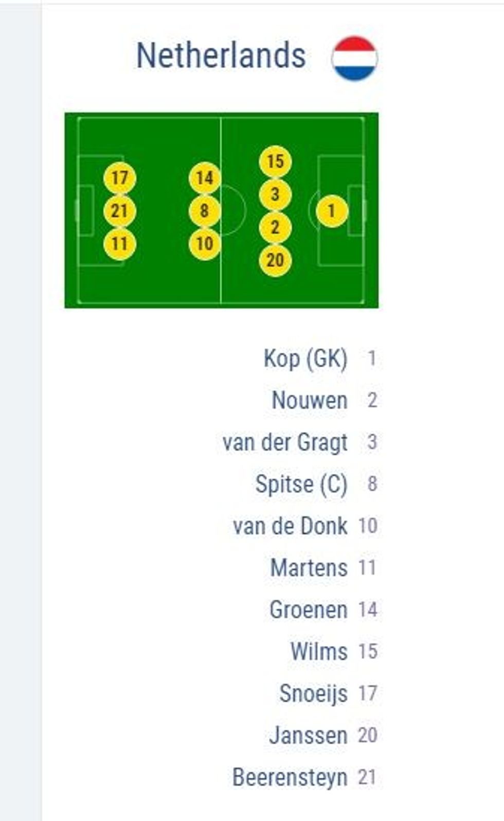Click the van der Gragt name
504x821 pixels.
point(285,442)
